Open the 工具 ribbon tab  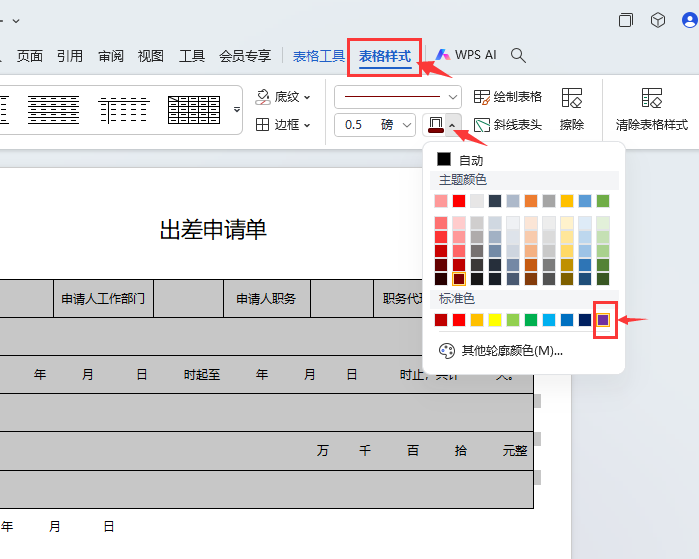pos(192,56)
